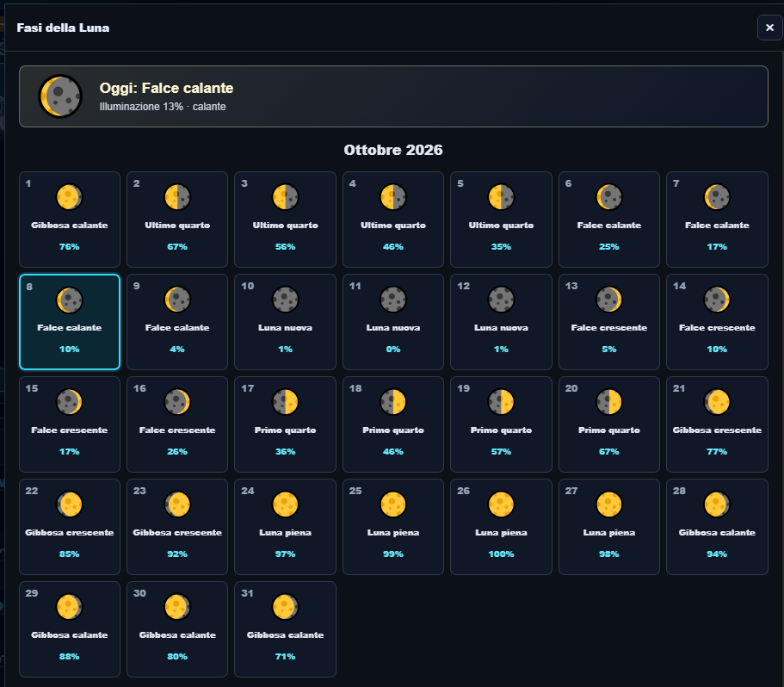Click the Gibbosa crescente icon on day 21

pos(717,402)
